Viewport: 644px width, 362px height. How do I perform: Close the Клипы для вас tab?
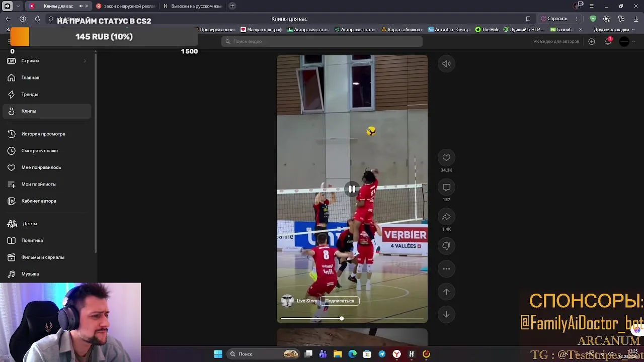click(87, 6)
